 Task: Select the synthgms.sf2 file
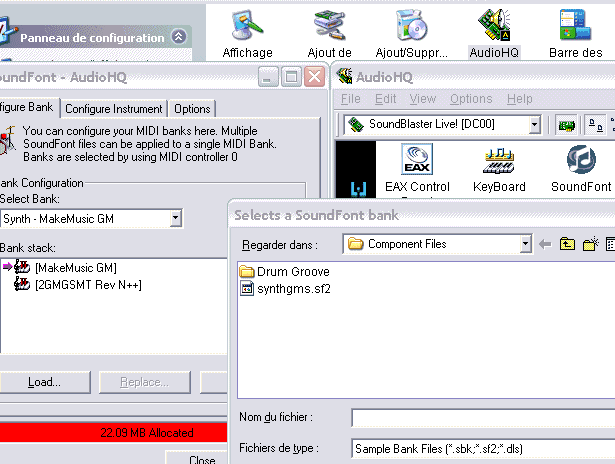pyautogui.click(x=286, y=289)
